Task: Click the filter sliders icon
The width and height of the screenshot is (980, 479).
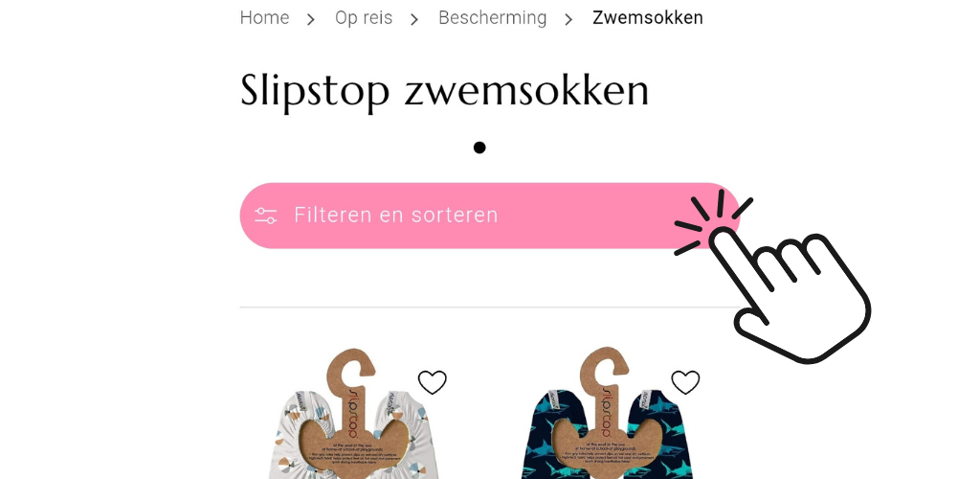Action: 266,216
